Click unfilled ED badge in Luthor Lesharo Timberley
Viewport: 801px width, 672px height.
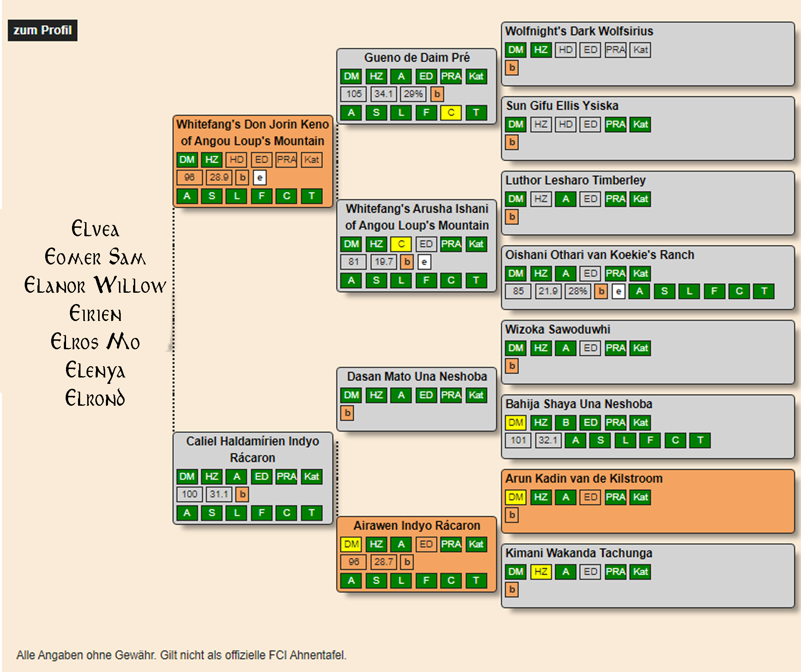coord(590,199)
